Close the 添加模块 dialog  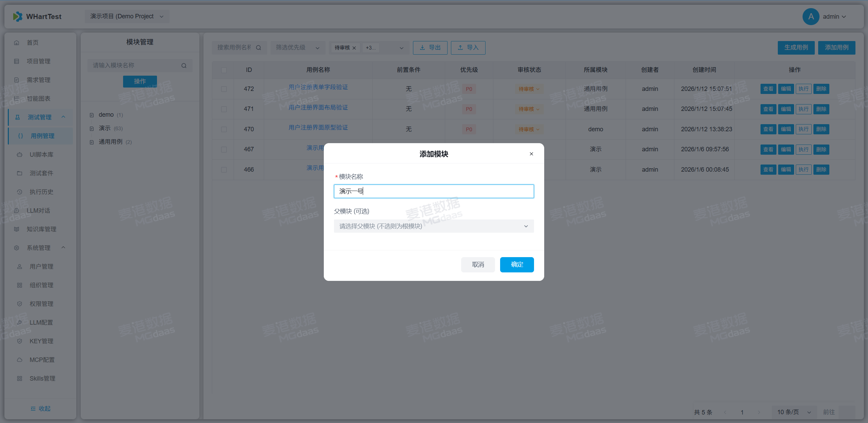tap(531, 154)
